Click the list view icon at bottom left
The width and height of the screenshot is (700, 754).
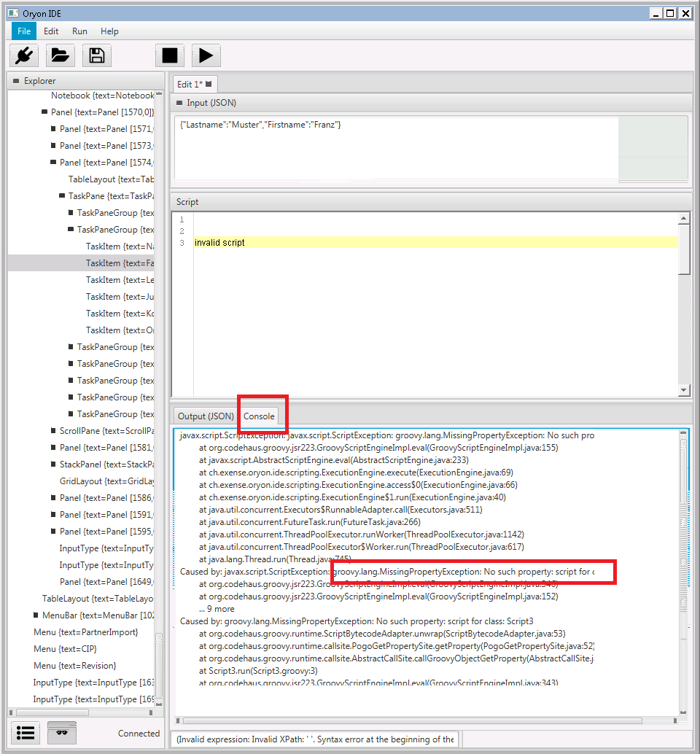tap(26, 733)
